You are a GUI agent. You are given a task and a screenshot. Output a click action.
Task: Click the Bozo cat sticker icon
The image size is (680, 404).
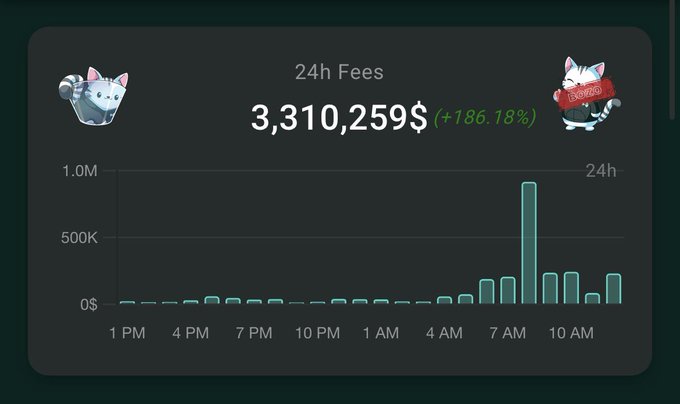pyautogui.click(x=586, y=94)
